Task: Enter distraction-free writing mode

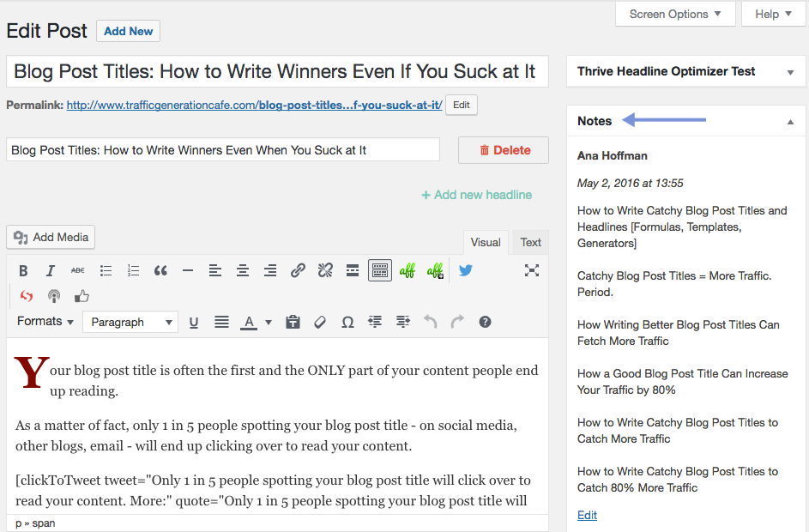Action: click(x=532, y=270)
